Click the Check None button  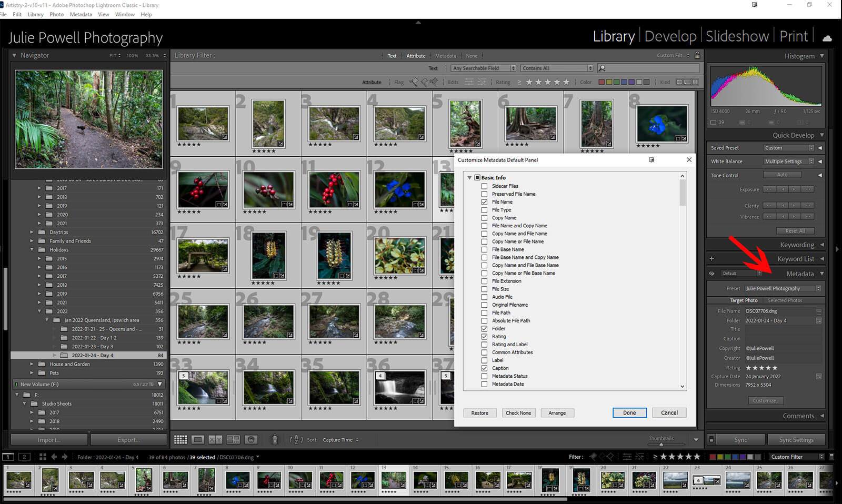pos(518,413)
